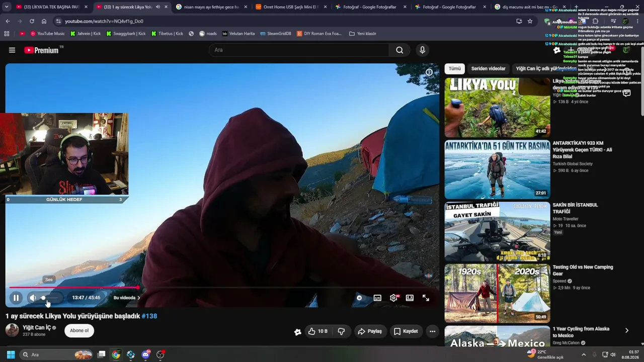Open the browser tab search dropdown
Image resolution: width=644 pixels, height=362 pixels.
7,7
